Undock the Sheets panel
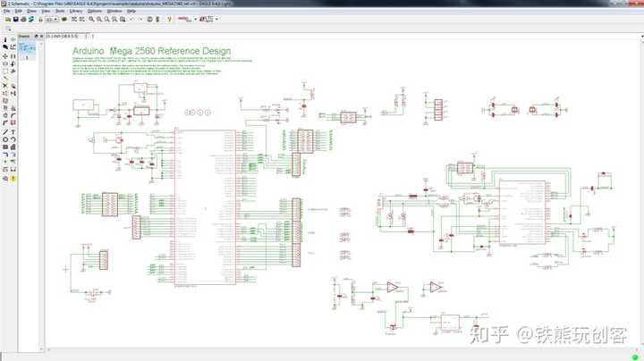The width and height of the screenshot is (644, 361). click(36, 36)
